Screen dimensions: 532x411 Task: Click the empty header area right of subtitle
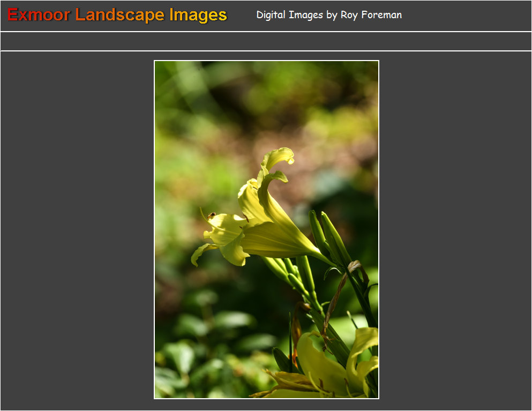466,15
